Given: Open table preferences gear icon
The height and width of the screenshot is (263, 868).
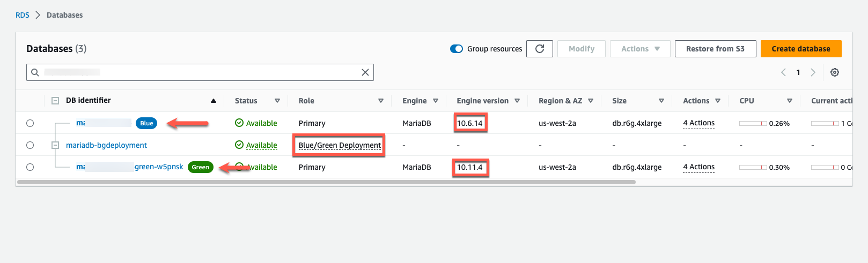Looking at the screenshot, I should point(835,72).
